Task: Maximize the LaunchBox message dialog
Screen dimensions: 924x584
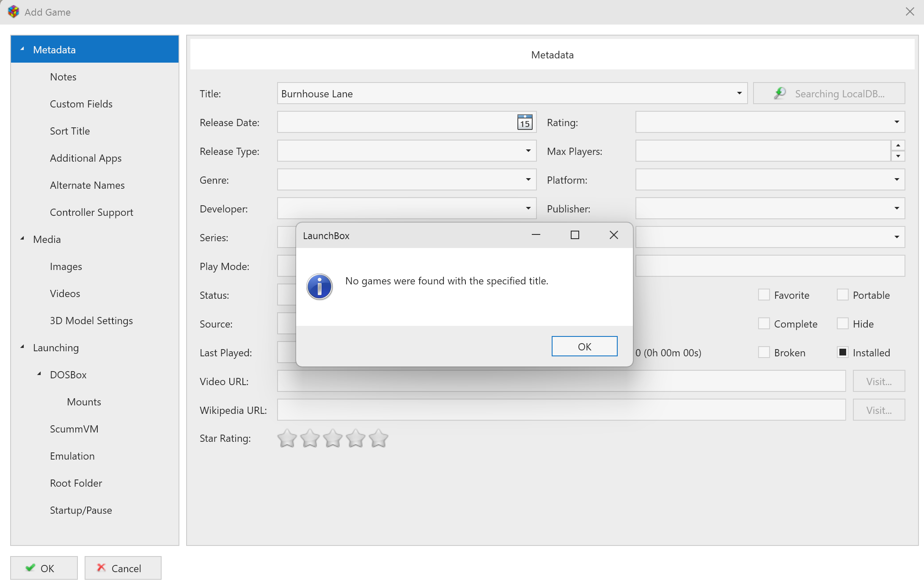Action: click(x=575, y=235)
